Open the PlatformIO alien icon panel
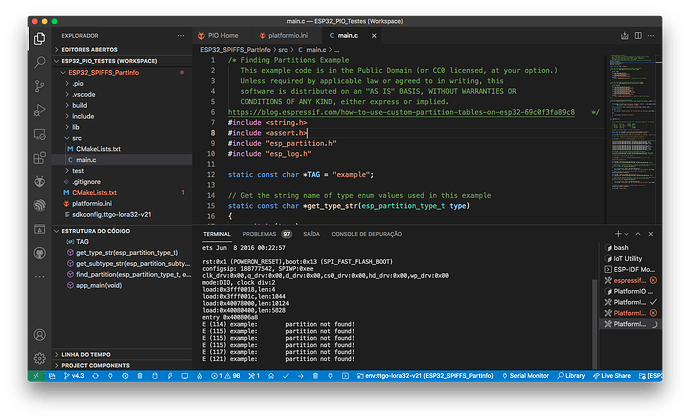Viewport: 690px width, 420px height. 40,181
